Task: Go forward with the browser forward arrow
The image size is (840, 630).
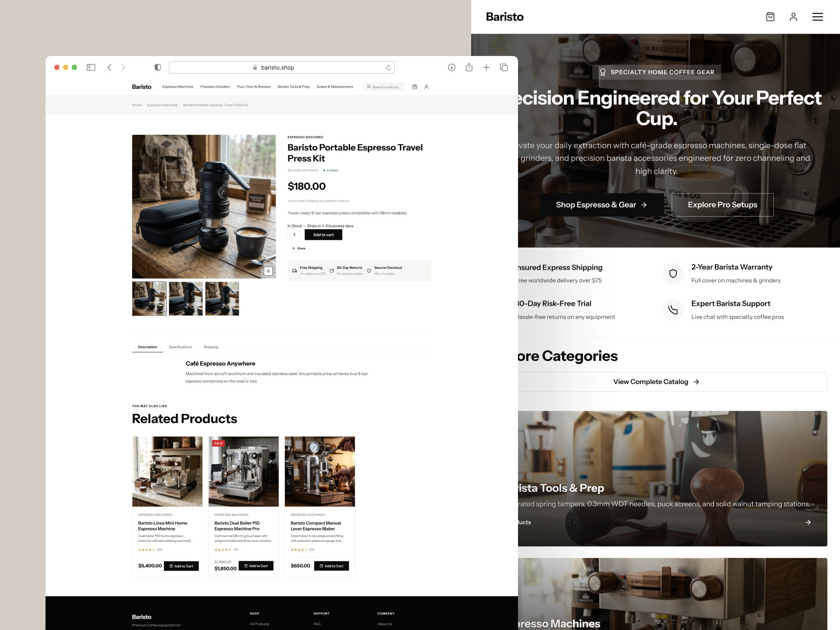Action: tap(123, 67)
